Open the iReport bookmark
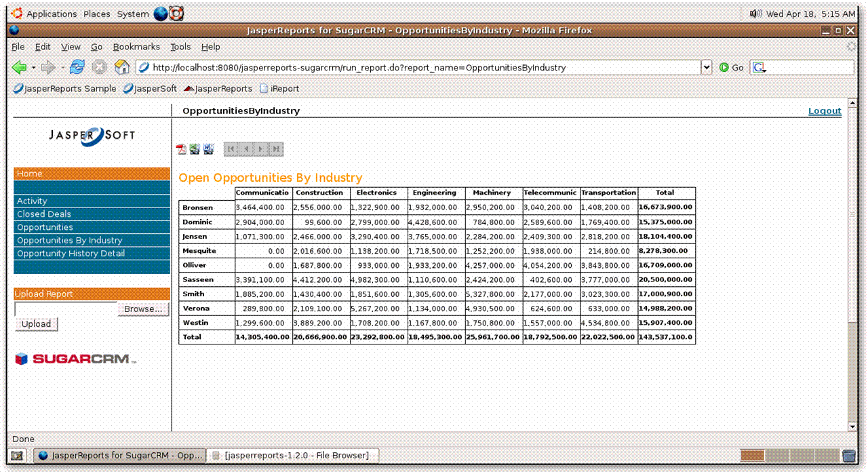Viewport: 868px width, 474px height. (x=279, y=88)
